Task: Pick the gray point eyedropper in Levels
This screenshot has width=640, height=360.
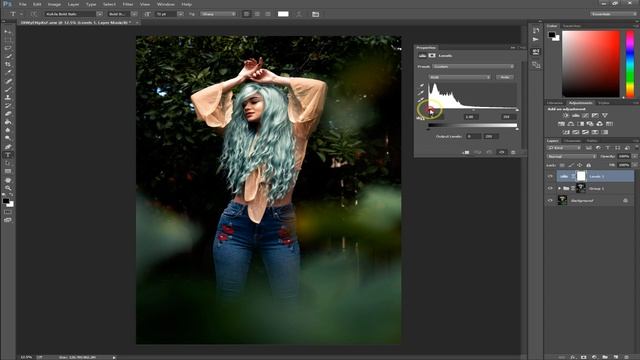Action: 421,93
